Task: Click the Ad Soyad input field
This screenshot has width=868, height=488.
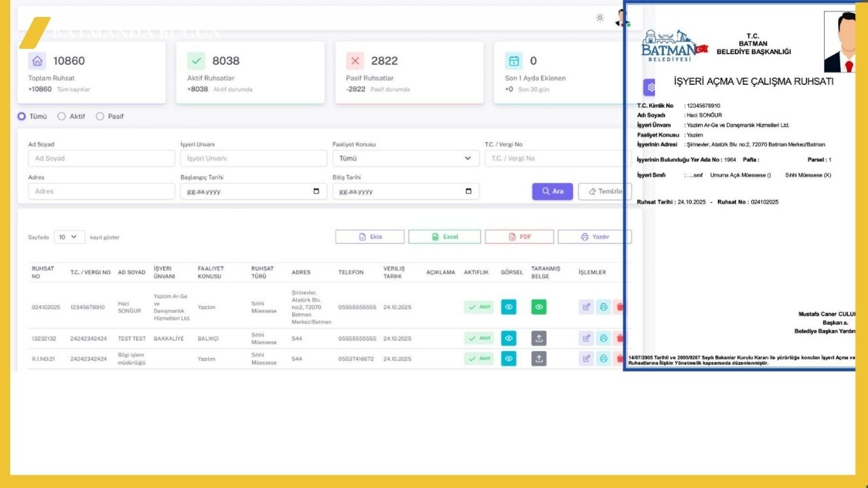Action: pos(101,159)
